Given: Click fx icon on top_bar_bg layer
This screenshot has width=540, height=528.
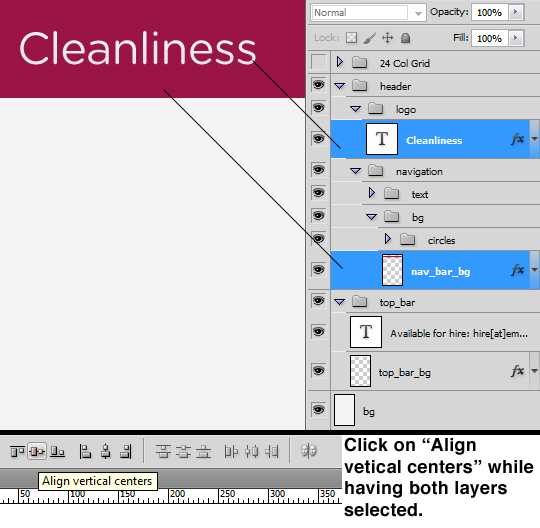Looking at the screenshot, I should pyautogui.click(x=518, y=371).
